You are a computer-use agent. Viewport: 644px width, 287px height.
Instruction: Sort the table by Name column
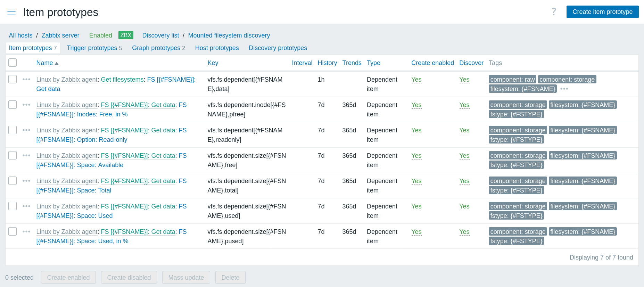click(x=45, y=63)
